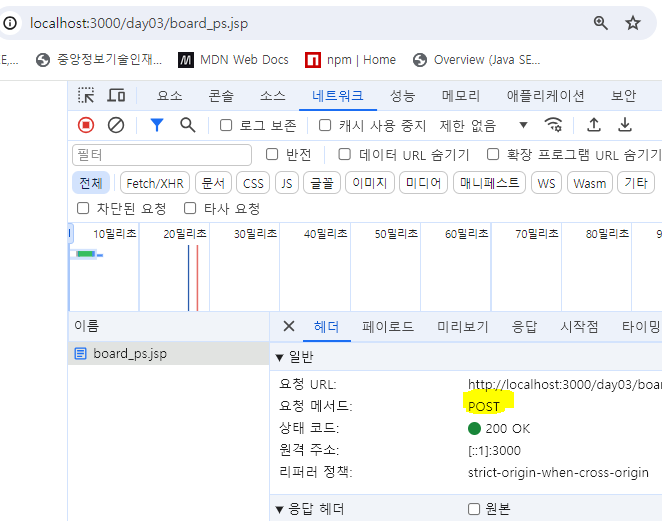The image size is (662, 521).
Task: Enable the 타사 요청 checkbox
Action: (190, 208)
